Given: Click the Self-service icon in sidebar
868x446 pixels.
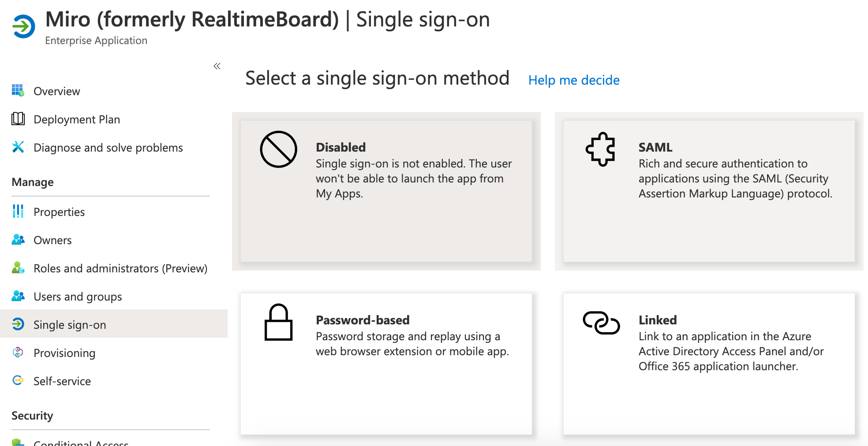Looking at the screenshot, I should click(18, 380).
